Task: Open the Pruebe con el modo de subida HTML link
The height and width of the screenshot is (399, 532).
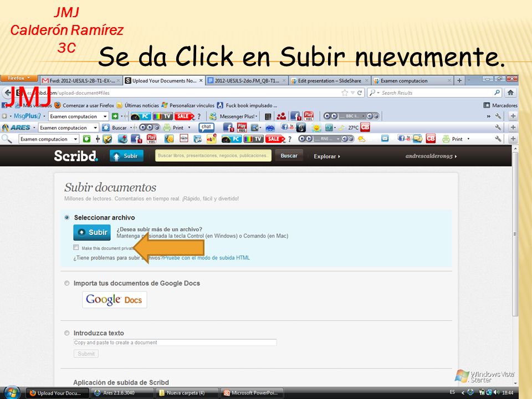Action: tap(207, 258)
